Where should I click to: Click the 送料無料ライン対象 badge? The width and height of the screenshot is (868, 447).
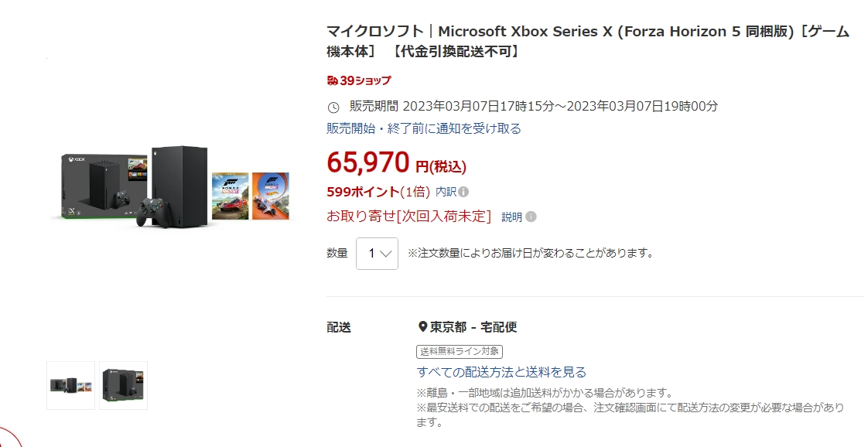459,351
